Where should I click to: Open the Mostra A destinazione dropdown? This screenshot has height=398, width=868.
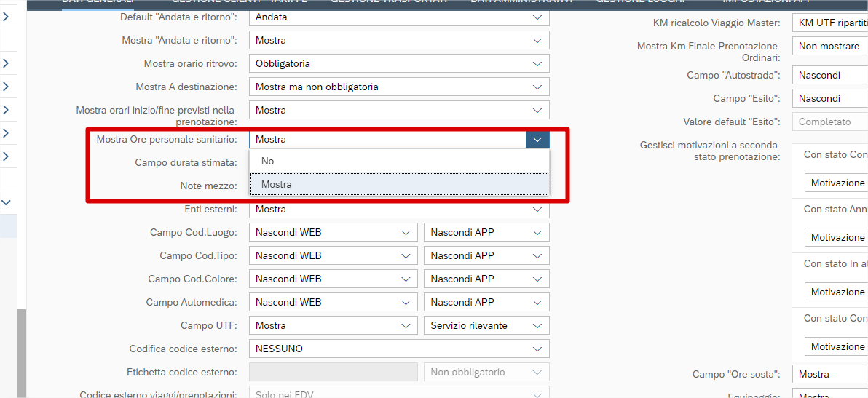398,87
